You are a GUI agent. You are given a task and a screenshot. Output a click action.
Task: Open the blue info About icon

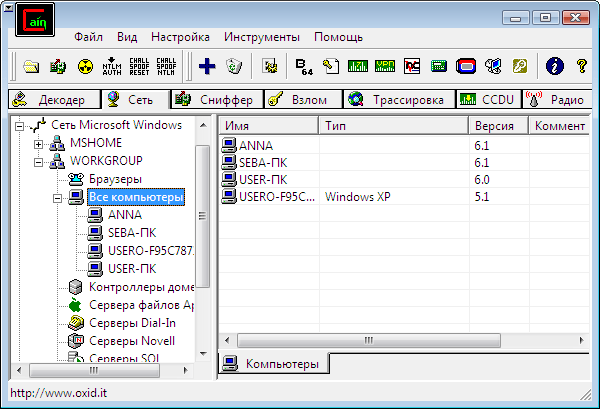coord(555,66)
